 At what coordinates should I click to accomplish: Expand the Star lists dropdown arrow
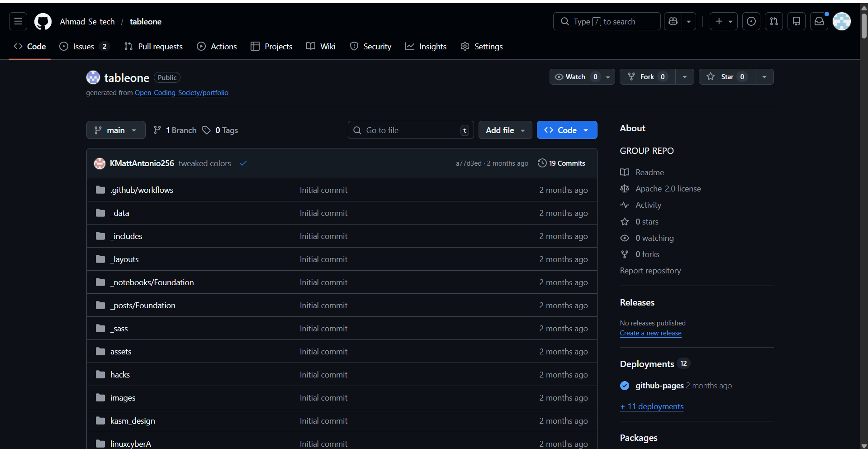pyautogui.click(x=764, y=77)
